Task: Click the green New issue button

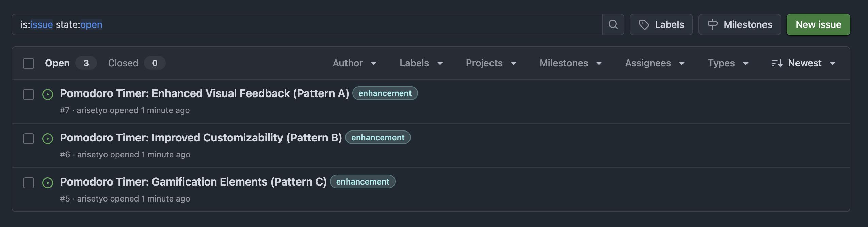Action: (x=818, y=24)
